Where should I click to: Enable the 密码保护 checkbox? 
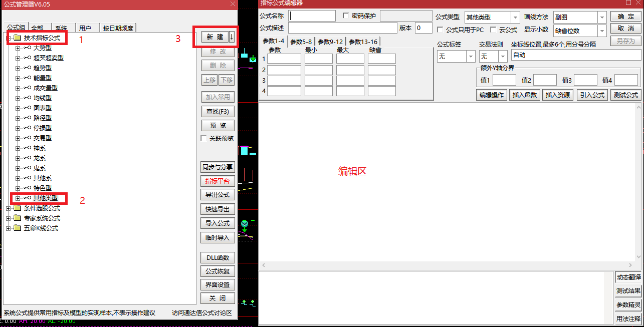[346, 16]
